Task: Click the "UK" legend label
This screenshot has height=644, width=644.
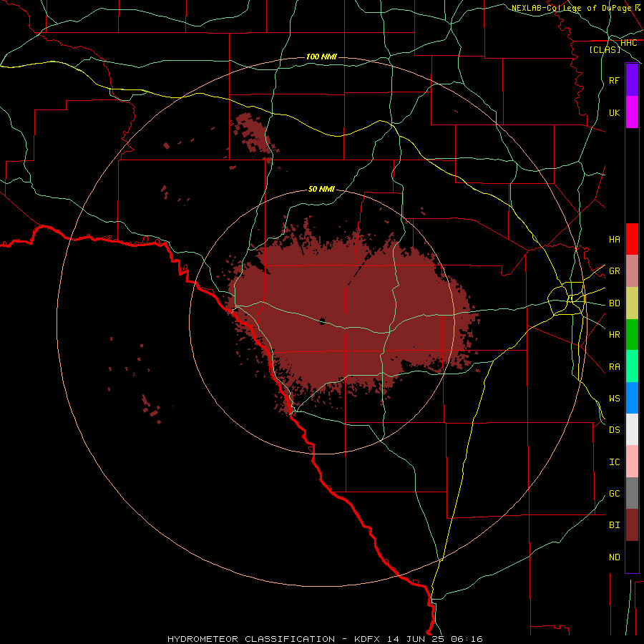Action: click(x=614, y=112)
